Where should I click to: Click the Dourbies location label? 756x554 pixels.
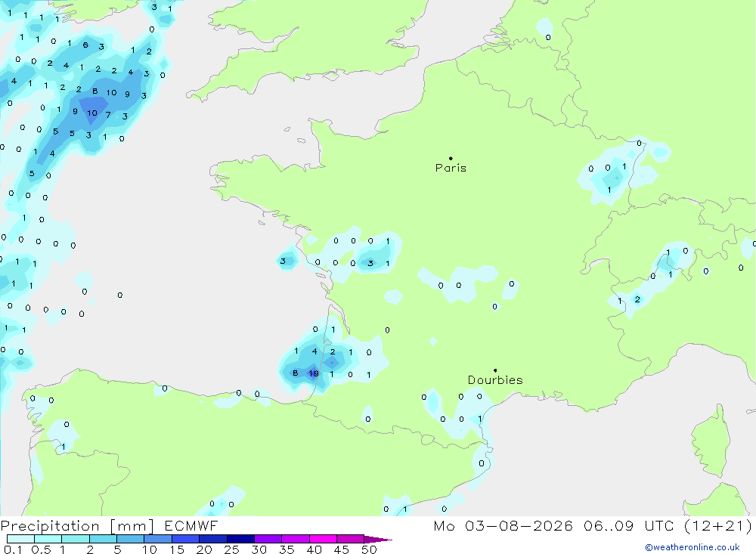click(495, 380)
